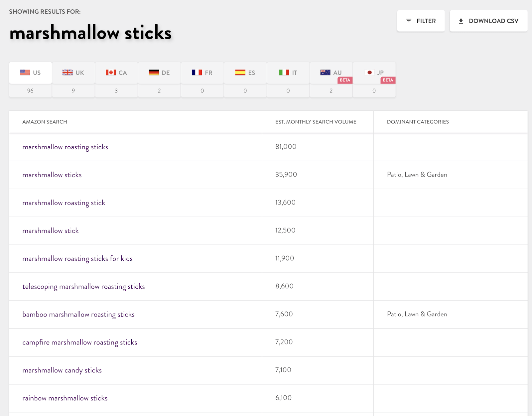
Task: Click the Germany flag icon
Action: tap(154, 72)
